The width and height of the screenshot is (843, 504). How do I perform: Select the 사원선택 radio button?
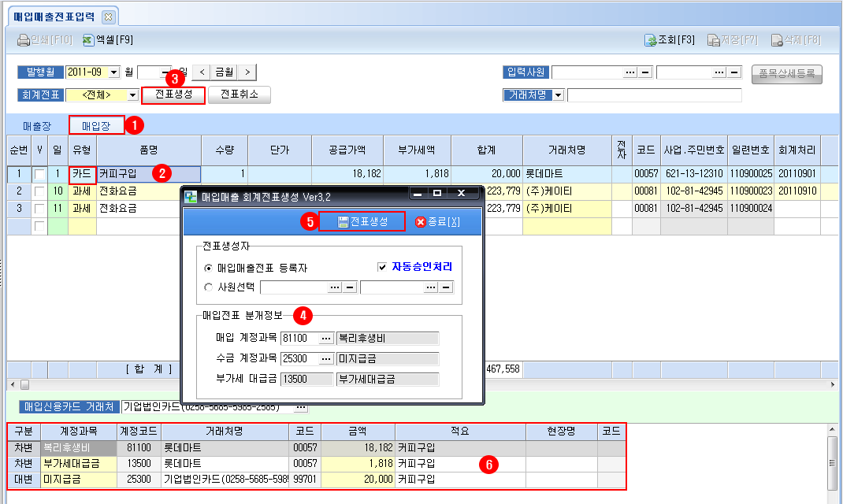[x=208, y=287]
